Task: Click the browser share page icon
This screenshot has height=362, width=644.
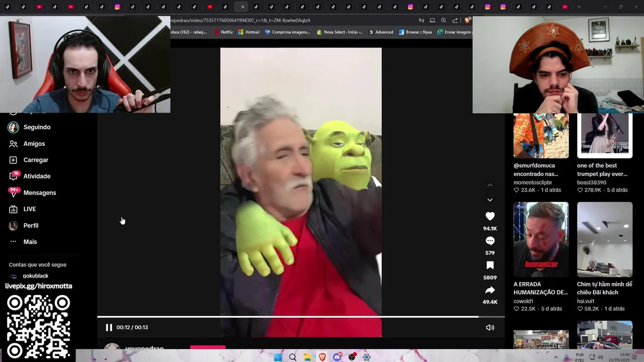Action: [x=455, y=21]
